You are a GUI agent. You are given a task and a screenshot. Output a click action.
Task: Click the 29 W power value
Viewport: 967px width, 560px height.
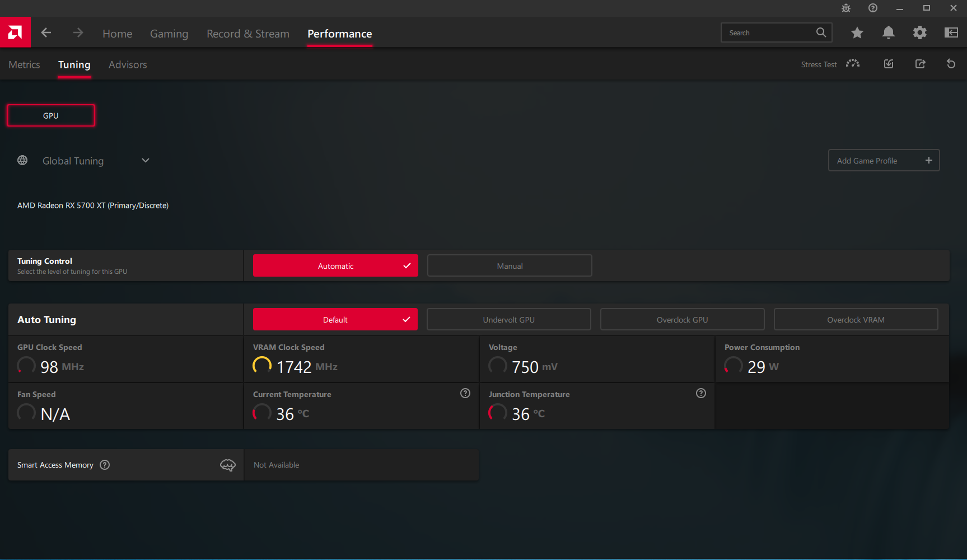[763, 367]
